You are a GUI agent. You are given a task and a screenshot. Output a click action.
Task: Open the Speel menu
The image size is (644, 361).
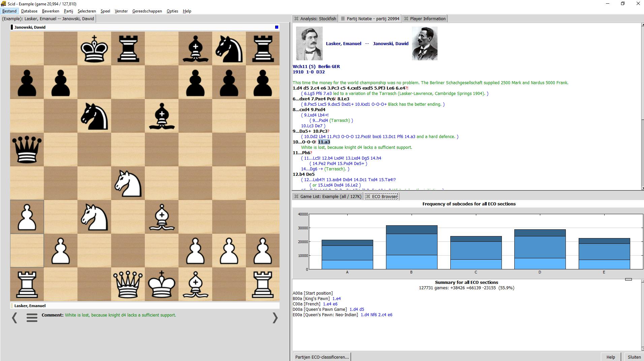point(105,11)
